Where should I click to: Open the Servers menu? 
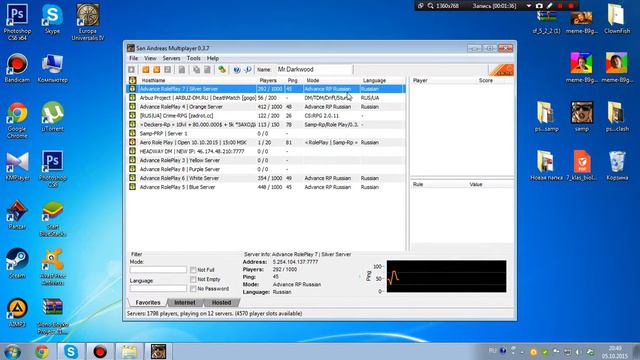(x=171, y=58)
